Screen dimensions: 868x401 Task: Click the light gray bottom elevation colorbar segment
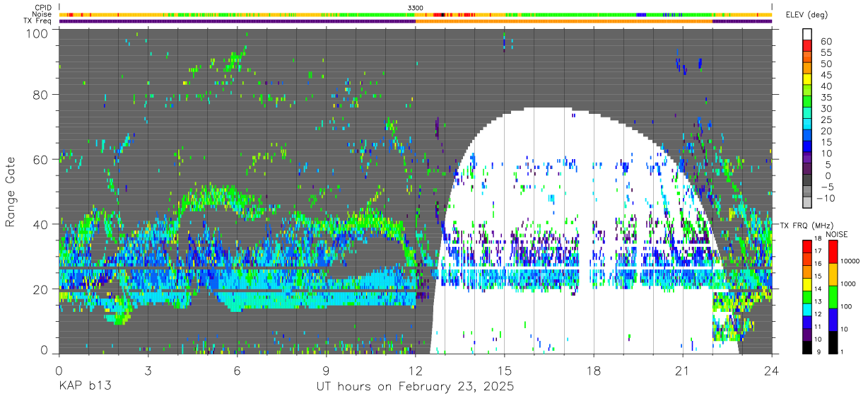(808, 202)
